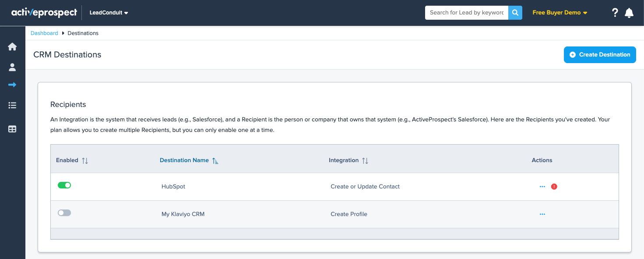Enable the My Klaviyo CRM toggle

point(64,213)
